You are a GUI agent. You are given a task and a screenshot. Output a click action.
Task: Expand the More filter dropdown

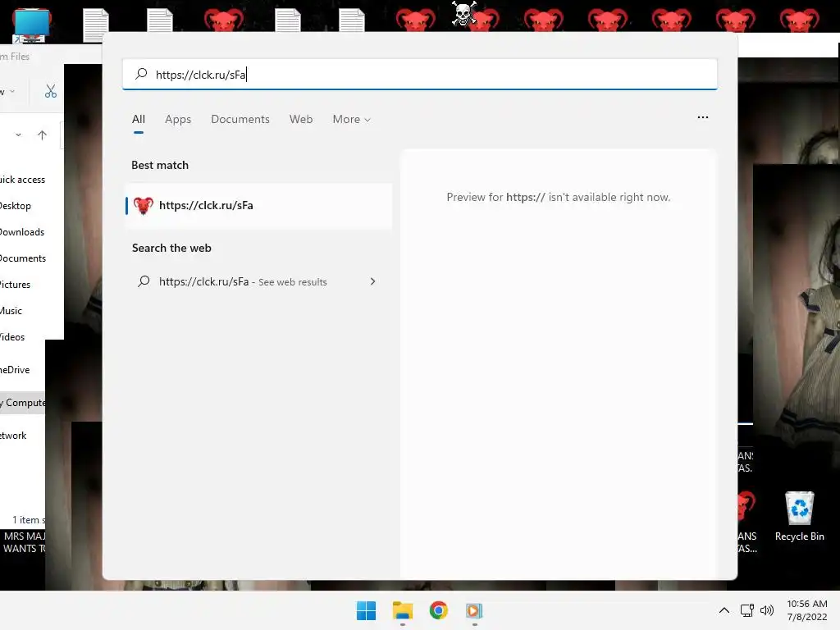[x=351, y=120]
